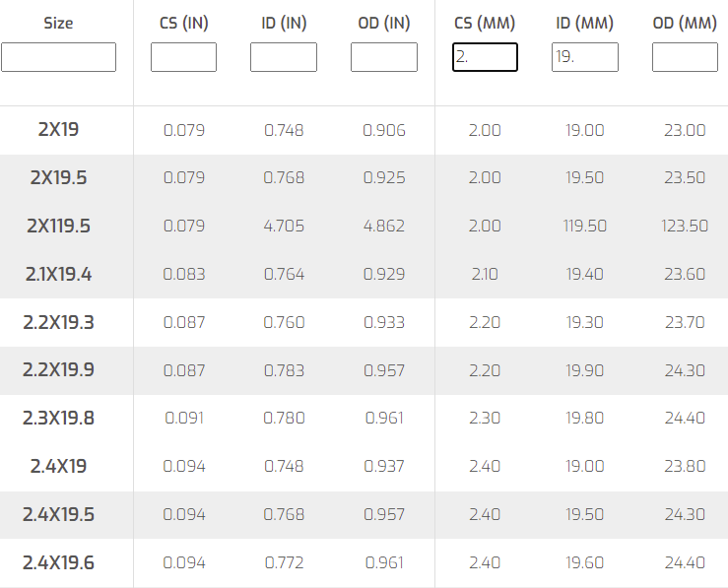Click the ID (IN) filter input
The height and width of the screenshot is (588, 728).
pyautogui.click(x=284, y=57)
